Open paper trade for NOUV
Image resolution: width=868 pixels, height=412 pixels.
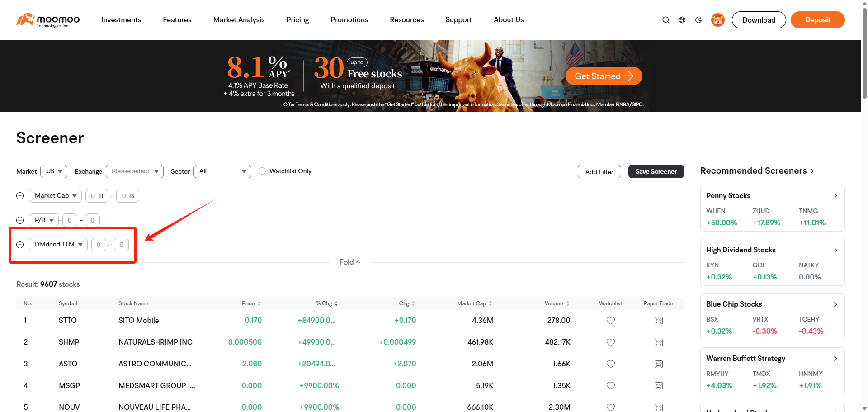pyautogui.click(x=659, y=407)
